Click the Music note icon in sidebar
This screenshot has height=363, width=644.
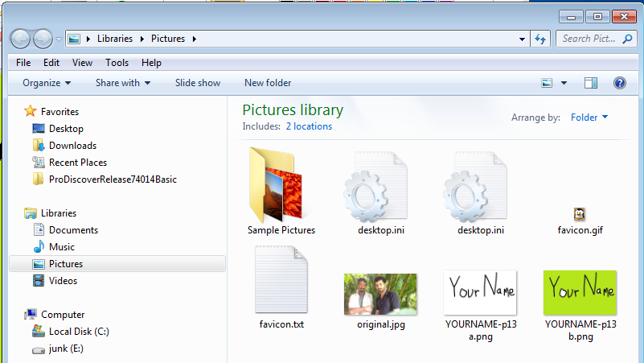pyautogui.click(x=39, y=246)
